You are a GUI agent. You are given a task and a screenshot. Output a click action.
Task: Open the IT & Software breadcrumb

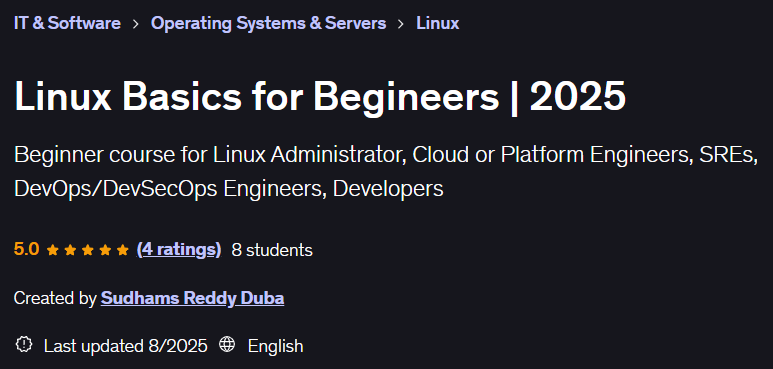click(67, 23)
